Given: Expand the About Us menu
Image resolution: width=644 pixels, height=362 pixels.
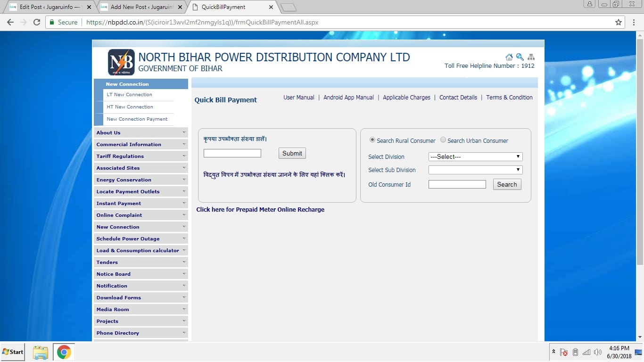Looking at the screenshot, I should coord(140,132).
